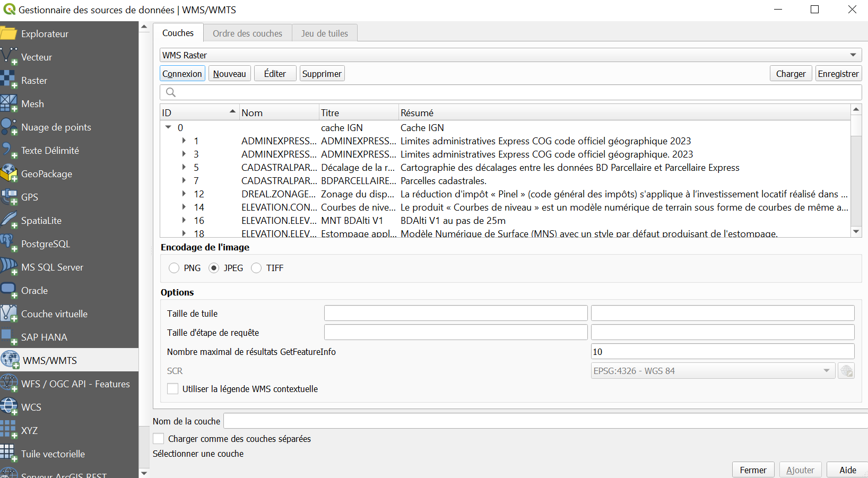Open the Mesh data source section

tap(32, 103)
